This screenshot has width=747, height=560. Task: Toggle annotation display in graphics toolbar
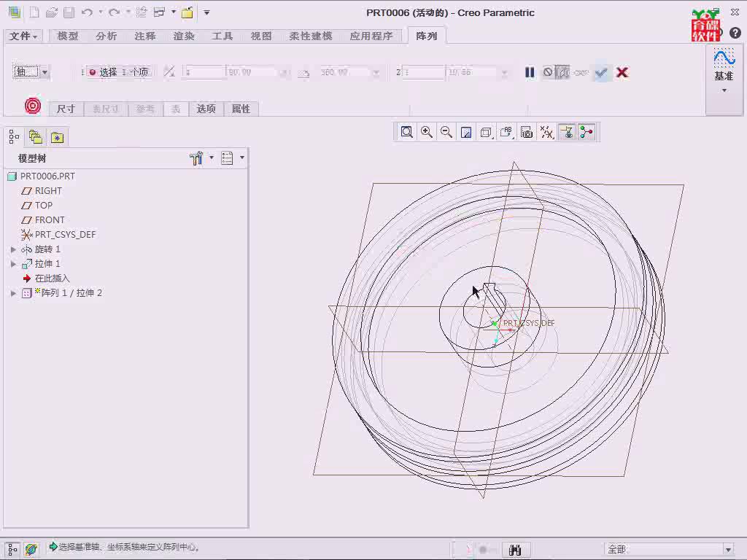tap(567, 132)
